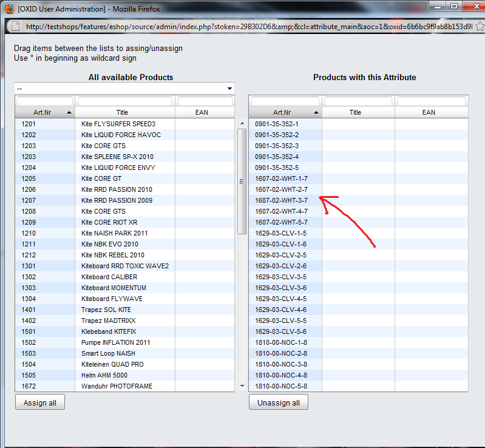Click the Unassign all button
Viewport: 485px width, 448px height.
(x=279, y=402)
